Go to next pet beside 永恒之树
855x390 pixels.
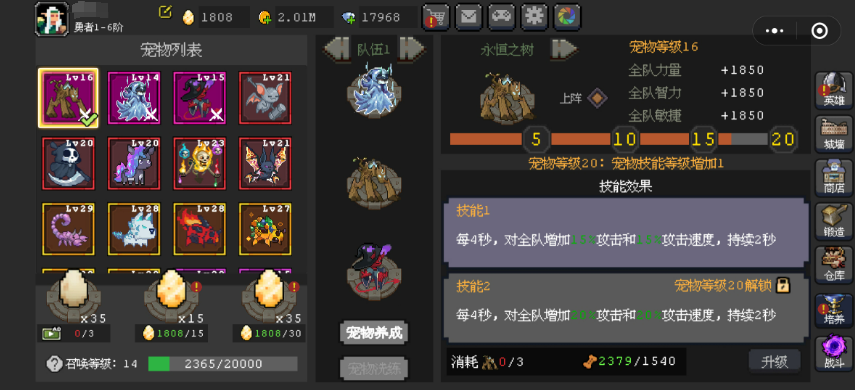tap(564, 49)
